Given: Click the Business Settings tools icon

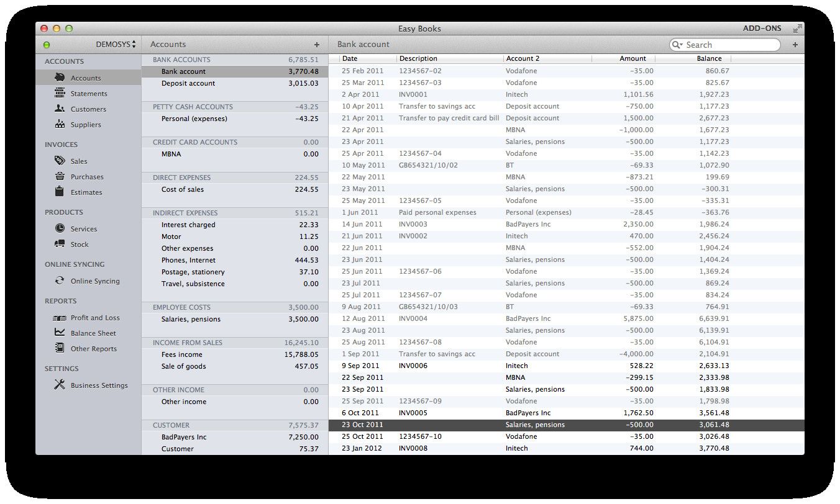Looking at the screenshot, I should (x=60, y=385).
